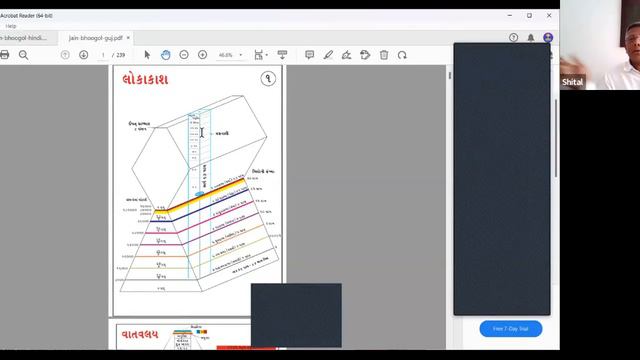Activate the Hand pan tool

165,55
